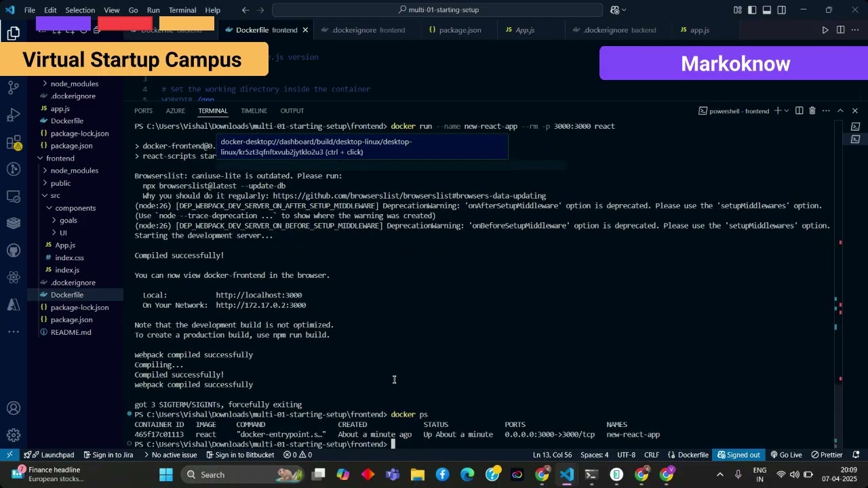
Task: Open the new terminal profile dropdown arrow
Action: point(787,110)
